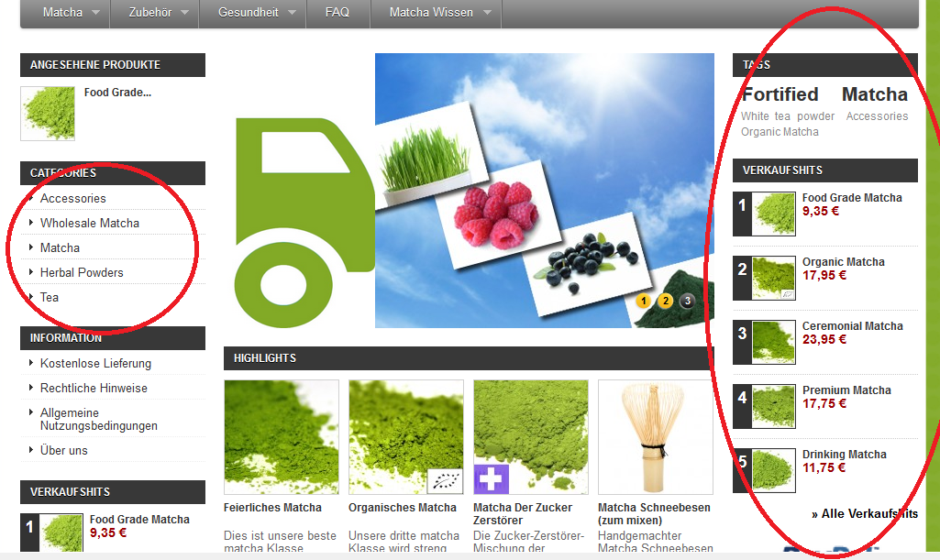Click the rank 4 Premium Matcha thumbnail

point(774,406)
